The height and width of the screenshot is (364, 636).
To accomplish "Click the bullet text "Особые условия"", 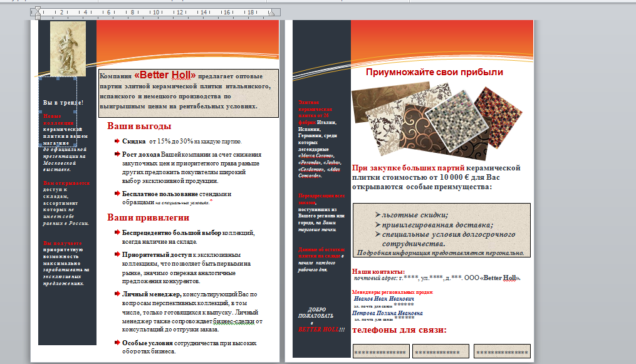I will point(147,343).
